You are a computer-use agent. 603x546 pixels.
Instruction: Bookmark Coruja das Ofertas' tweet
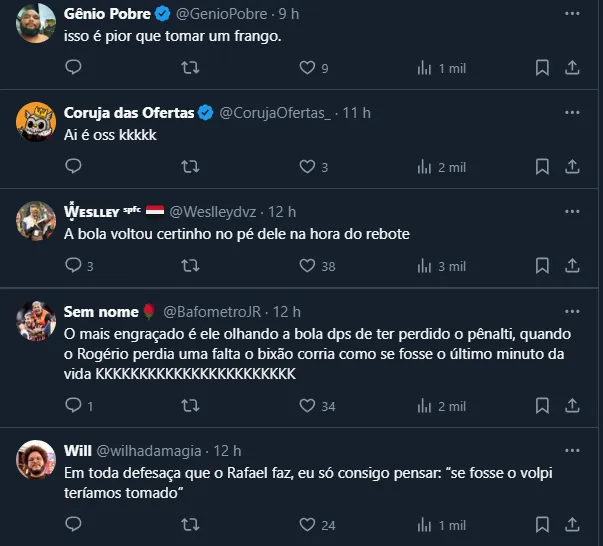pyautogui.click(x=542, y=167)
